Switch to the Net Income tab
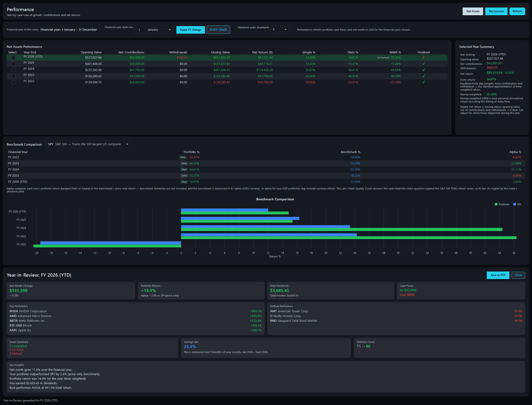The image size is (532, 405). [496, 11]
